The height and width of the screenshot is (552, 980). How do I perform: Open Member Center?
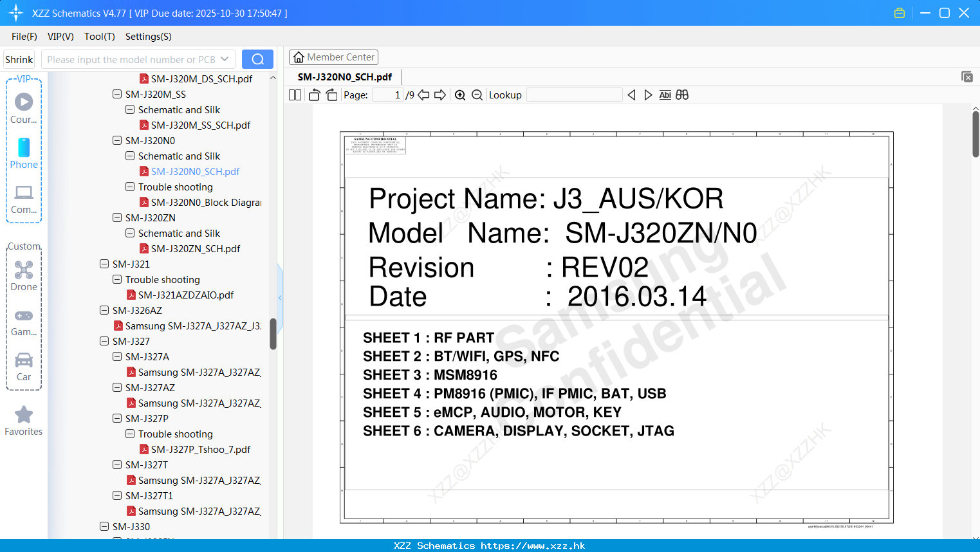333,57
